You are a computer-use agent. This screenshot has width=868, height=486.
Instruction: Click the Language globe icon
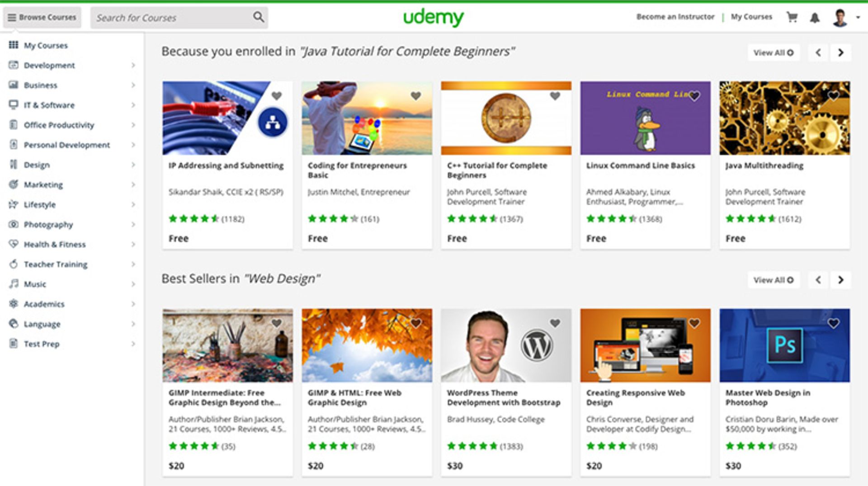click(14, 323)
